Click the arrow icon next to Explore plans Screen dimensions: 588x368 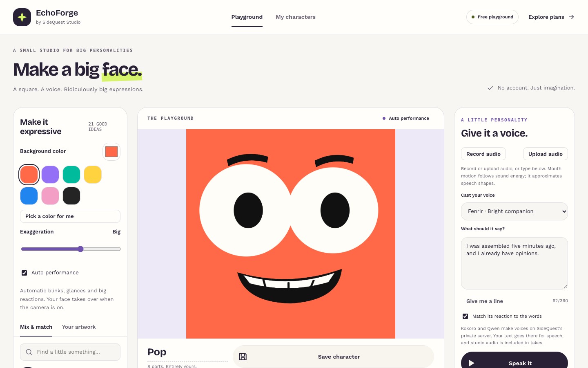(571, 17)
